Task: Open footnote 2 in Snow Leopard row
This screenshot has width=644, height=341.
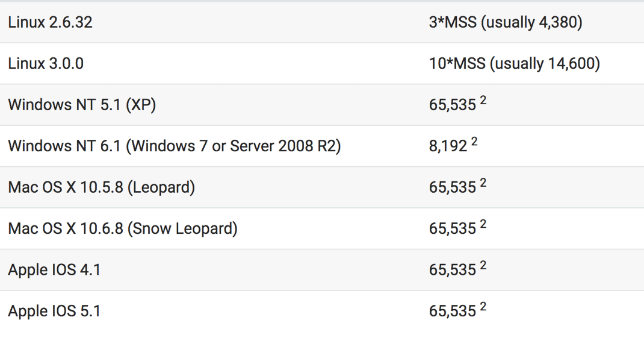Action: click(x=483, y=224)
